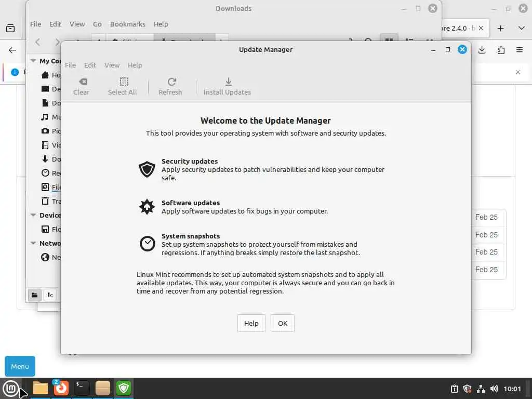Open the Linux Mint start menu
Screen dimensions: 532x399
pos(11,388)
